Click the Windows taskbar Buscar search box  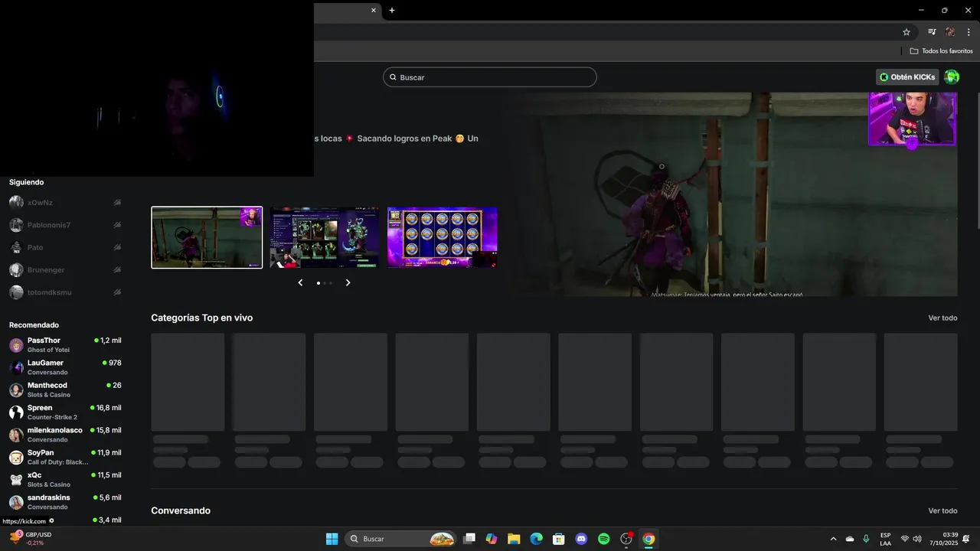[x=401, y=539]
